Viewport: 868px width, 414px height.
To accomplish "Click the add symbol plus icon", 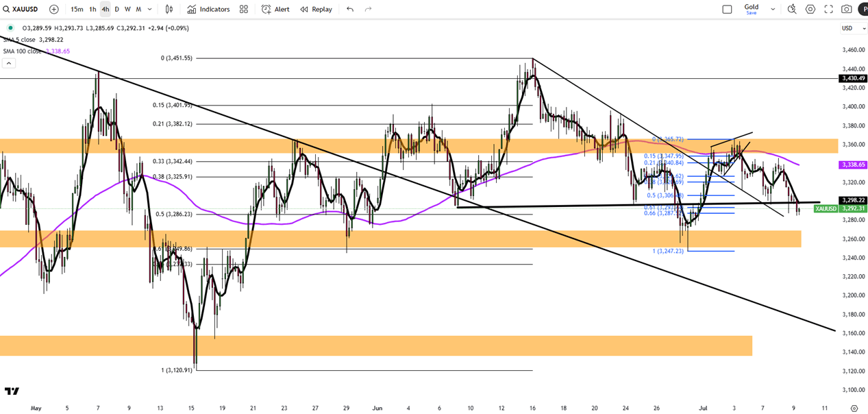I will (x=54, y=9).
